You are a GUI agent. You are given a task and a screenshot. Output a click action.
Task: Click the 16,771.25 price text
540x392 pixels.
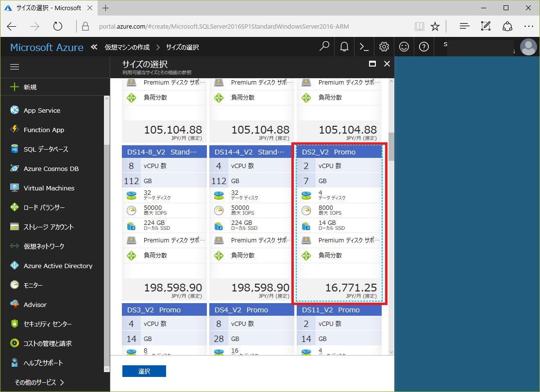tap(351, 288)
